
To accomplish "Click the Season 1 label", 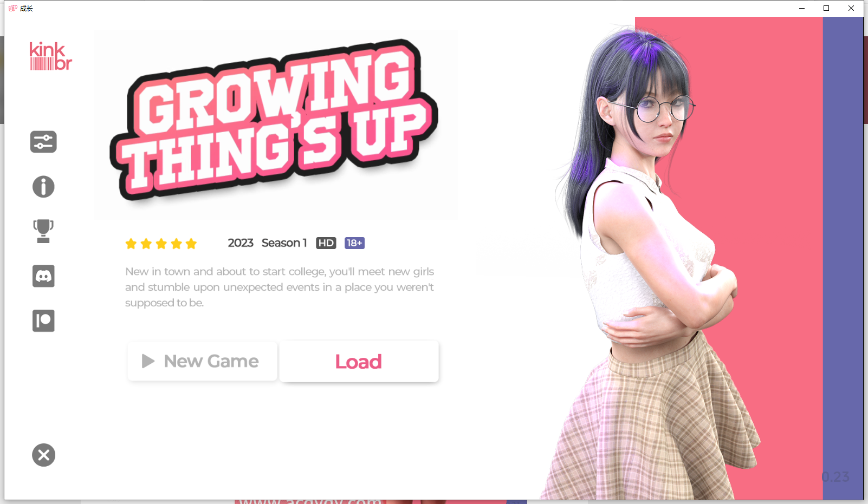I will coord(284,243).
